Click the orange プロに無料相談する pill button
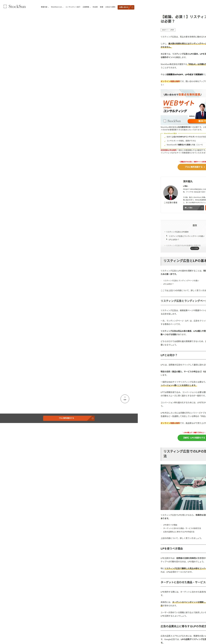The width and height of the screenshot is (206, 644). tap(192, 167)
